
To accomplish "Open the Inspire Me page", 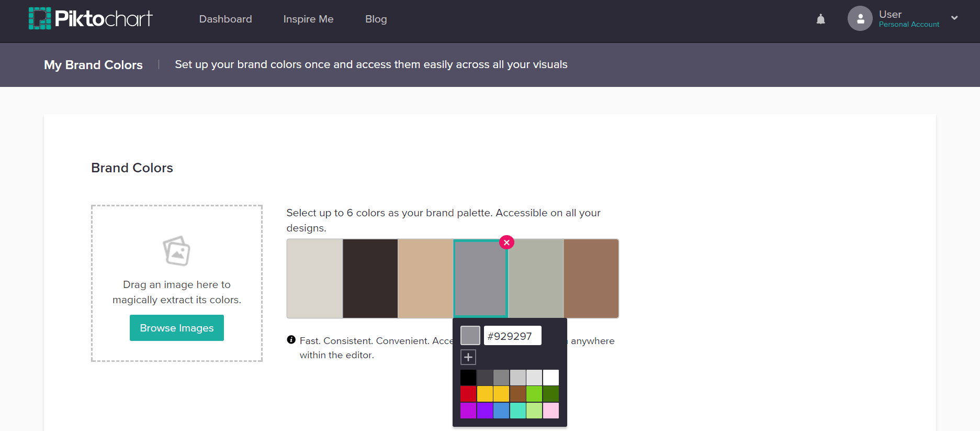I will point(308,19).
